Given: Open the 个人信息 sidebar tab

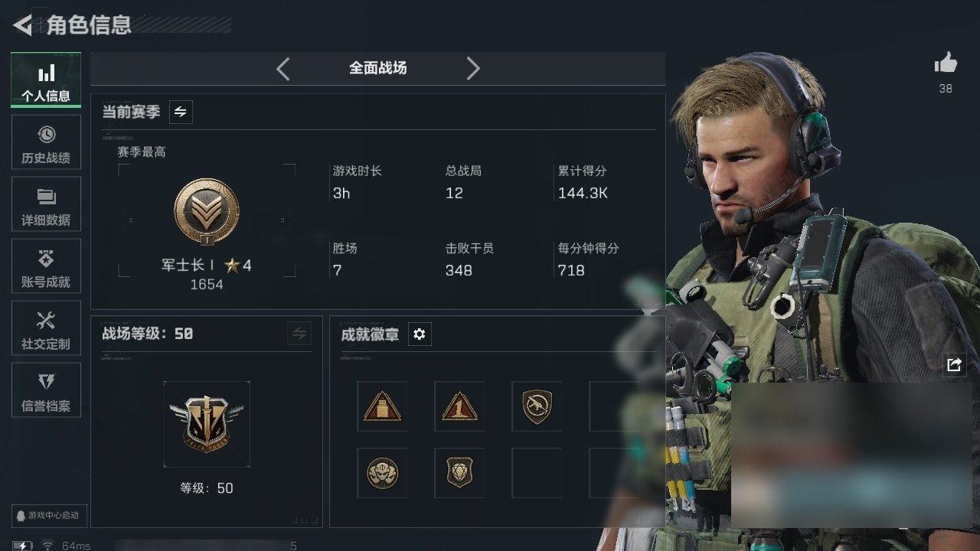Looking at the screenshot, I should click(46, 80).
